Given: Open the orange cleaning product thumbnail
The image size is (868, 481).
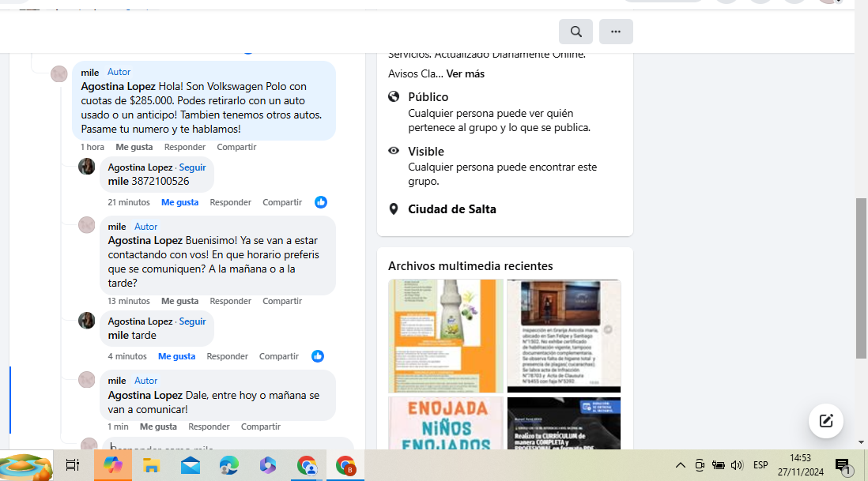Looking at the screenshot, I should (446, 336).
